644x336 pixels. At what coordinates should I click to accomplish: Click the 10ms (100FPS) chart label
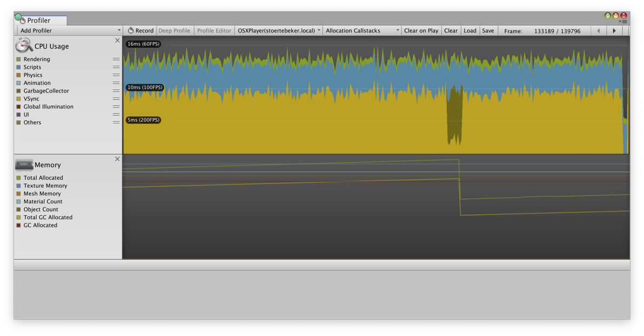pyautogui.click(x=145, y=87)
